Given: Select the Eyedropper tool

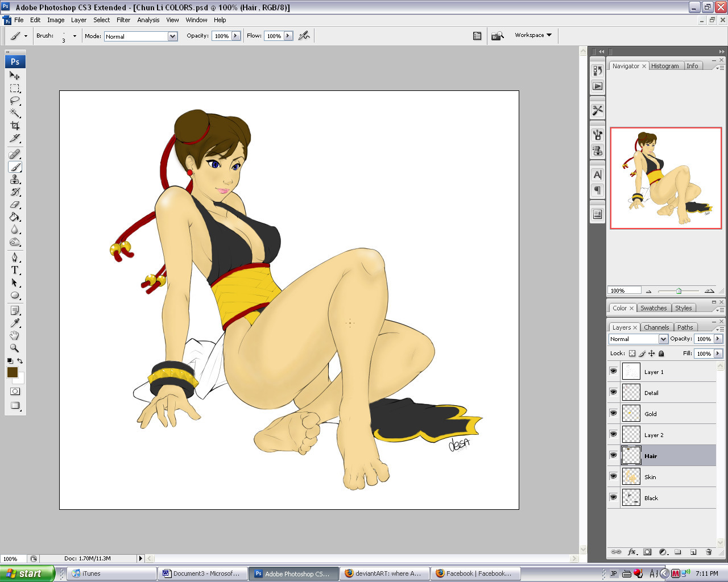Looking at the screenshot, I should [15, 323].
